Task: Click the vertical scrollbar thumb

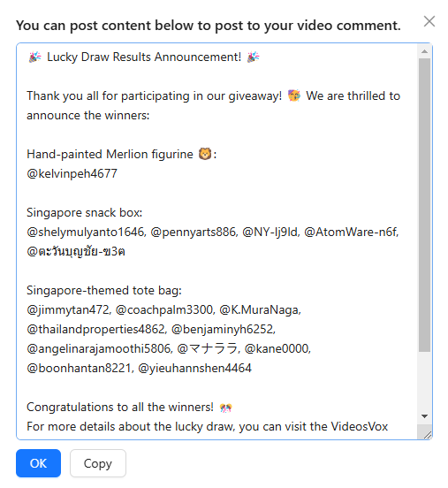Action: [424, 205]
